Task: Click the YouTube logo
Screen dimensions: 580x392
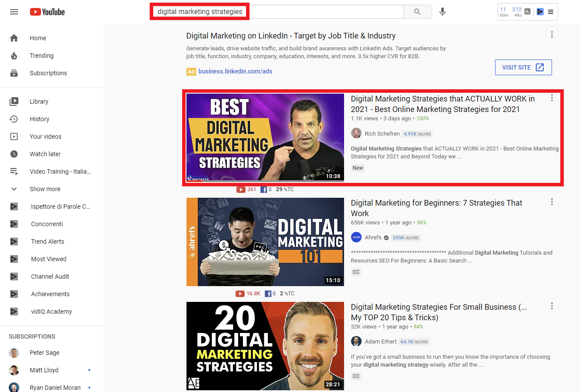Action: click(x=47, y=12)
